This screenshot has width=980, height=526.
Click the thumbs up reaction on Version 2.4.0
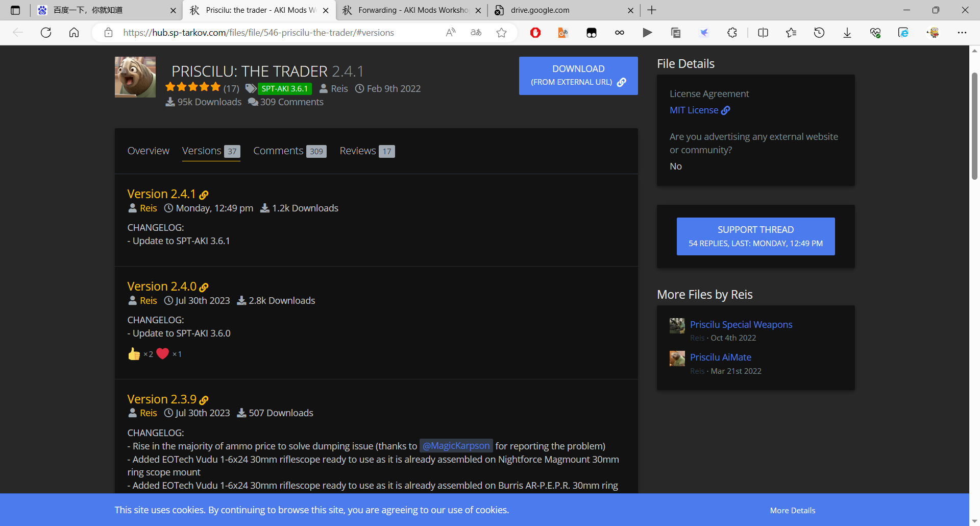tap(134, 354)
